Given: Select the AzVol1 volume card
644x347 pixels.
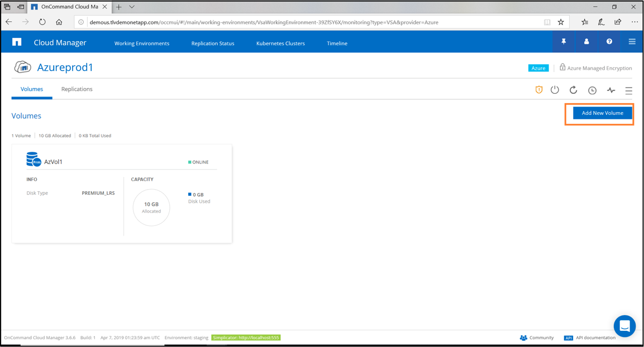Looking at the screenshot, I should point(122,194).
